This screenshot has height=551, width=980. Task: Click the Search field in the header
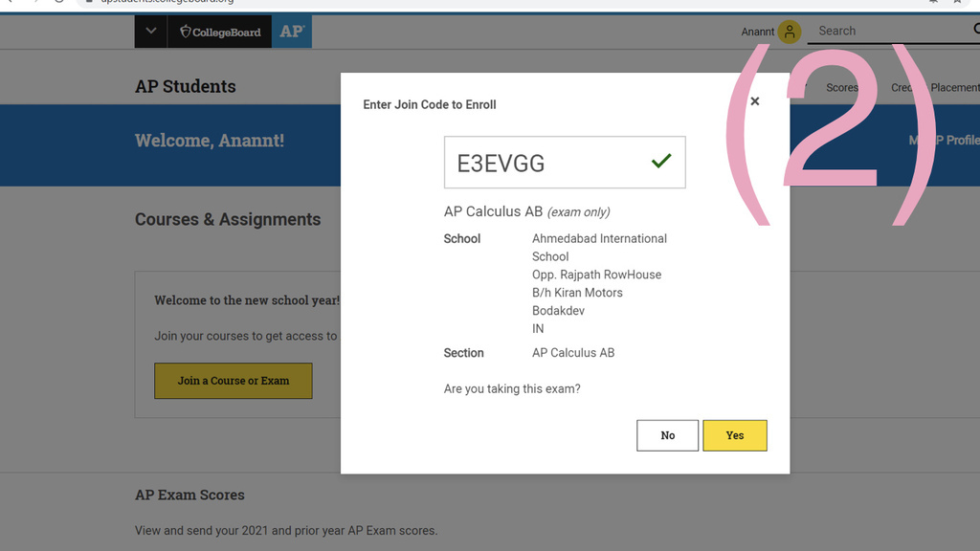pos(894,31)
